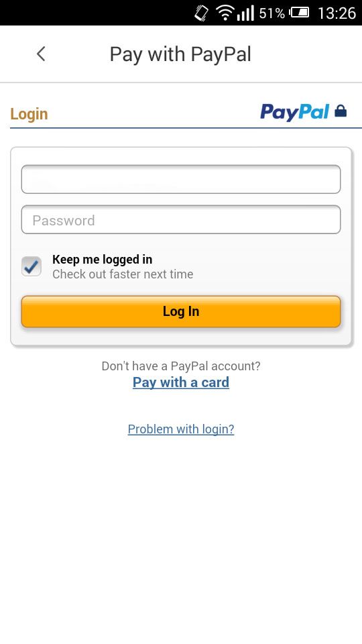
Task: Tap the 13:26 clock
Action: [x=337, y=13]
